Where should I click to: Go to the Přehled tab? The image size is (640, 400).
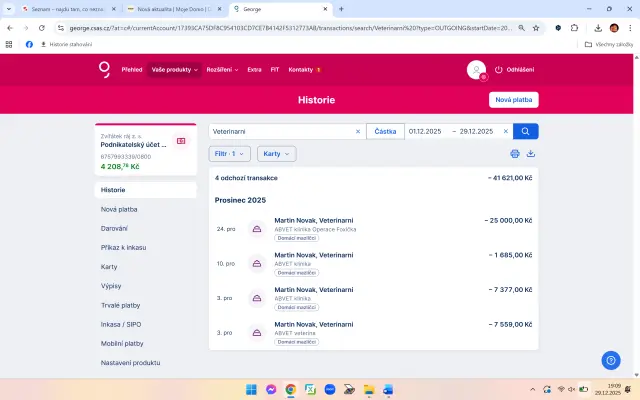[132, 70]
